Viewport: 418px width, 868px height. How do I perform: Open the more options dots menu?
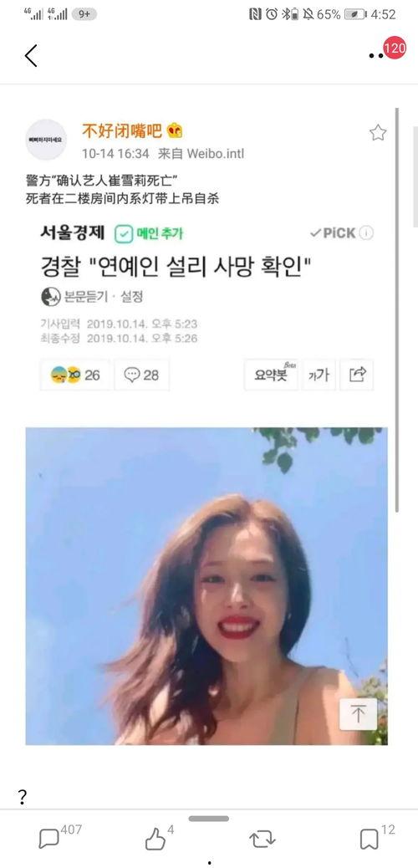tap(375, 55)
